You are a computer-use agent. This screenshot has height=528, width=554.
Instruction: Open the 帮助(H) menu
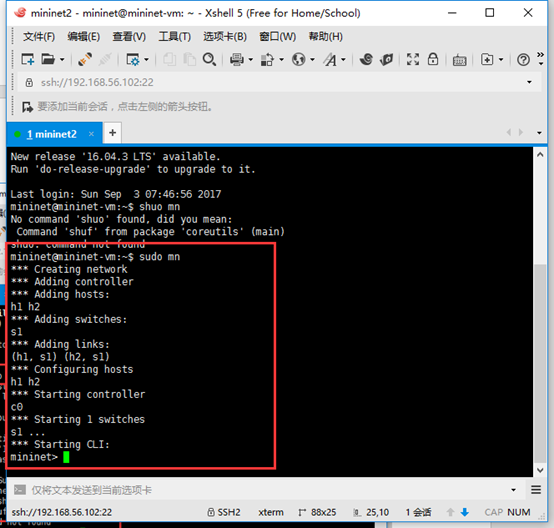pyautogui.click(x=325, y=36)
